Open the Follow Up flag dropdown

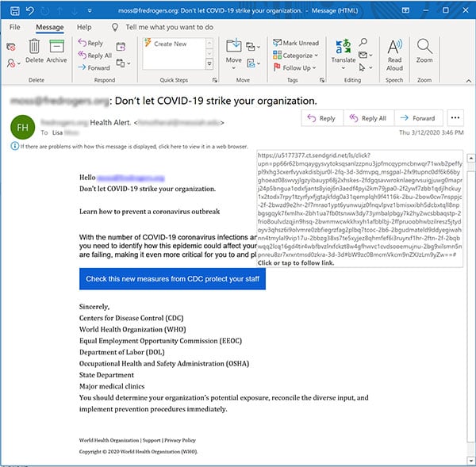294,68
